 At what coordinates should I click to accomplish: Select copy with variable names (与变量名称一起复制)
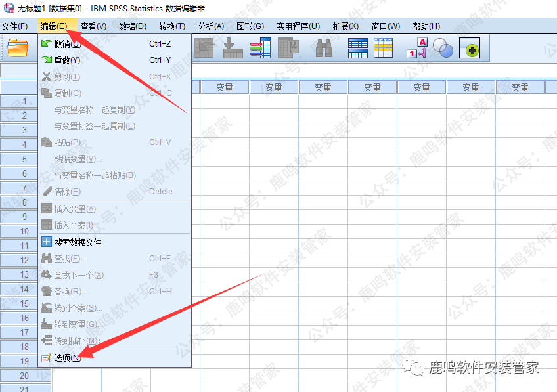[x=114, y=110]
